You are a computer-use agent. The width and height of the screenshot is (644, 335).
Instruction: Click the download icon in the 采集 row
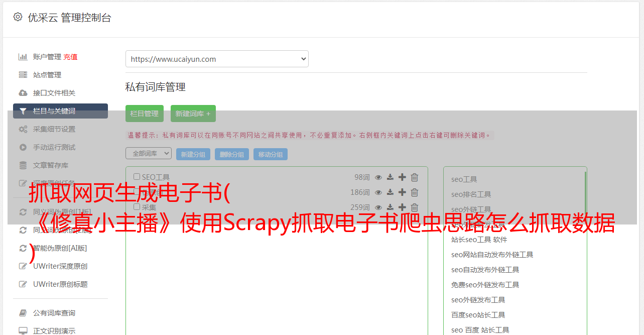(x=390, y=207)
